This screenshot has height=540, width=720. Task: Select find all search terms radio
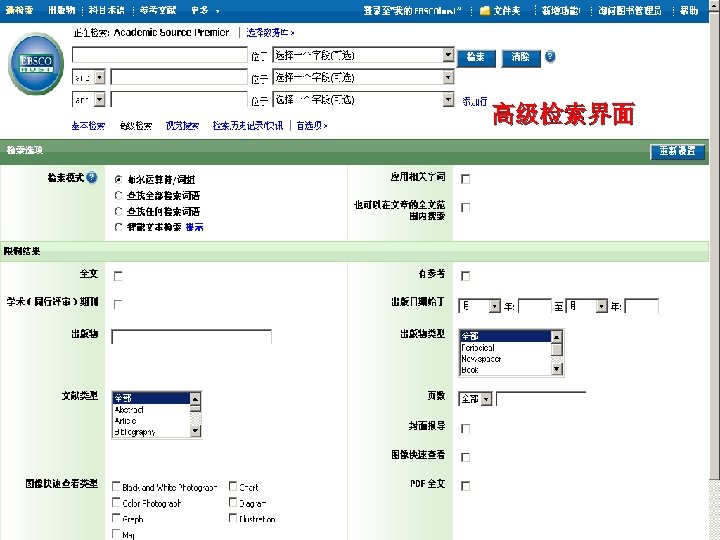pyautogui.click(x=118, y=196)
